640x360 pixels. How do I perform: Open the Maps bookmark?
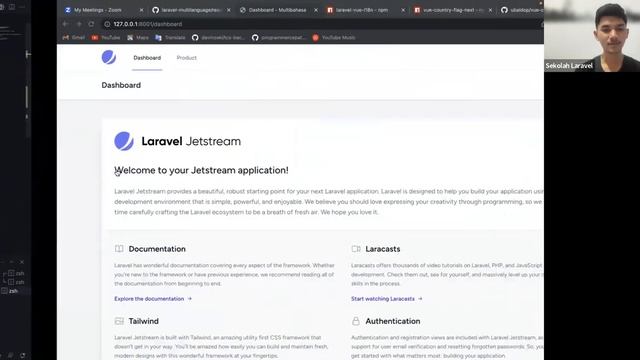138,38
